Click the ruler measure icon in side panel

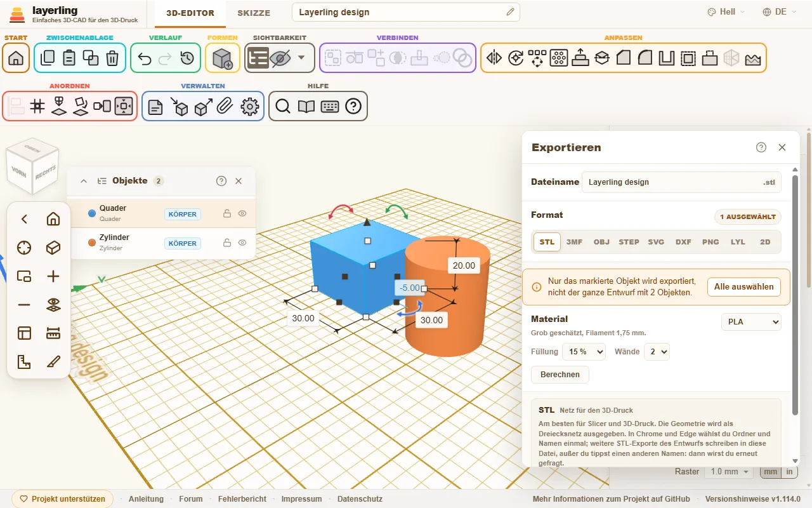coord(53,333)
